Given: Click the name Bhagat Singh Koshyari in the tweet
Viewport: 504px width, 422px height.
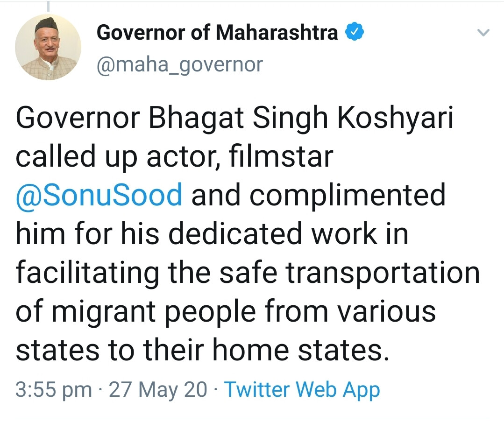Looking at the screenshot, I should pos(301,120).
